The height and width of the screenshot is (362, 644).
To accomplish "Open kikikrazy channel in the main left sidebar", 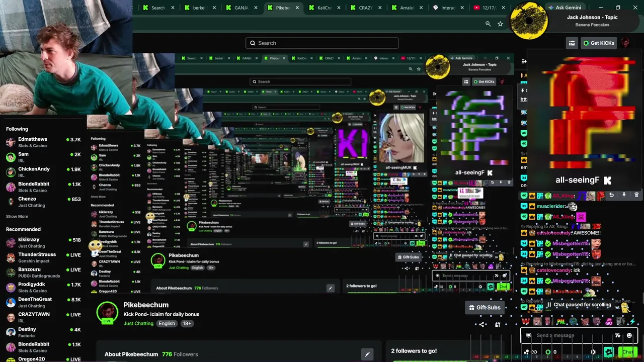I will (x=43, y=243).
